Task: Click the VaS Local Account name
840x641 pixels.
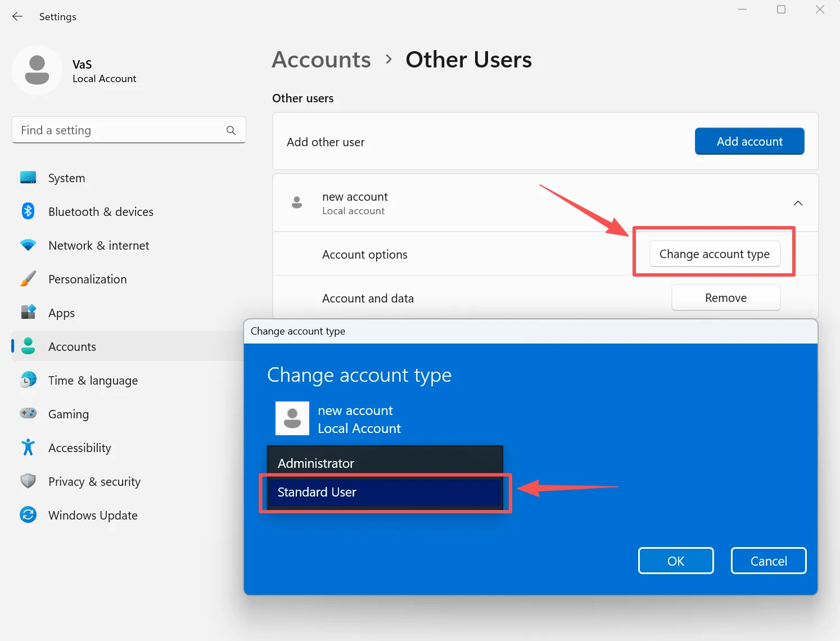Action: click(x=104, y=71)
